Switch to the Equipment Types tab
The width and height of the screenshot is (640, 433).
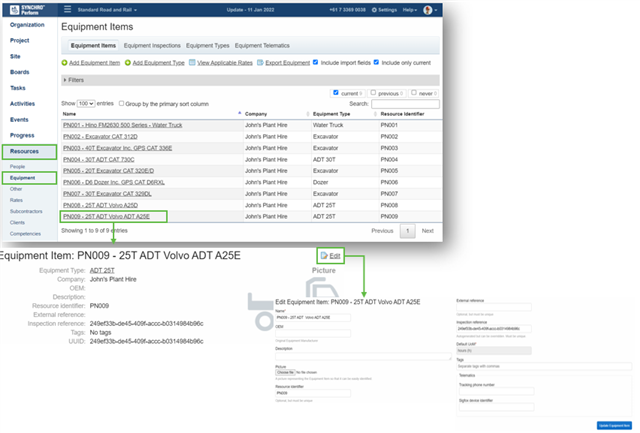point(208,46)
